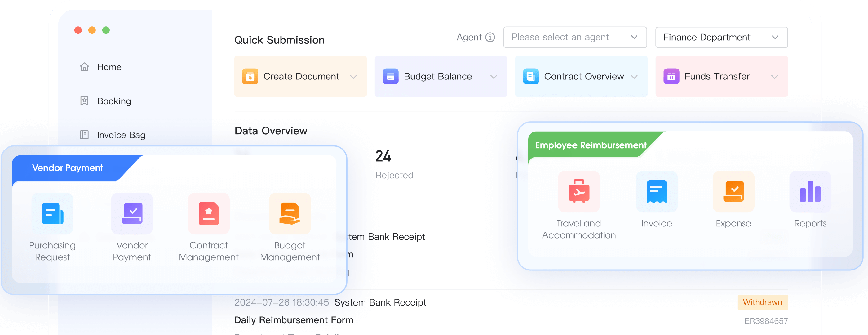Select the Purchasing Request icon

[52, 214]
